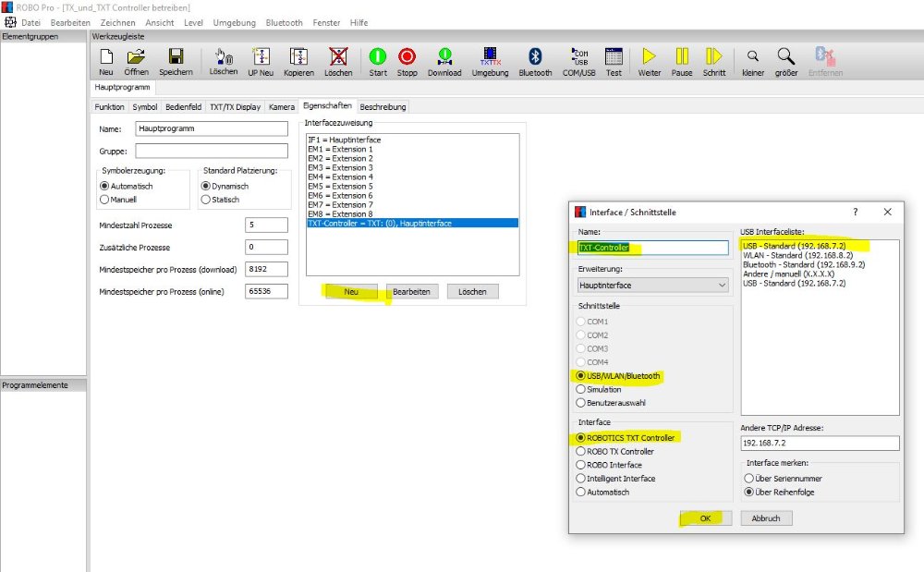Viewport: 924px width, 572px height.
Task: Start program with green Start icon
Action: click(x=378, y=61)
